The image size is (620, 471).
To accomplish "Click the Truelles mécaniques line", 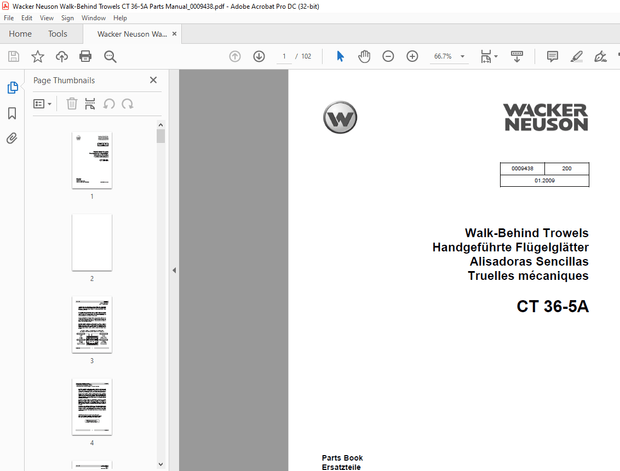I will click(528, 276).
